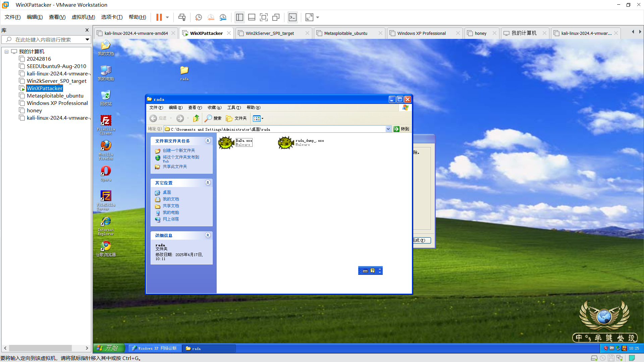The height and width of the screenshot is (362, 644).
Task: Switch to the Metasploitable_ubuntu tab
Action: click(x=345, y=33)
